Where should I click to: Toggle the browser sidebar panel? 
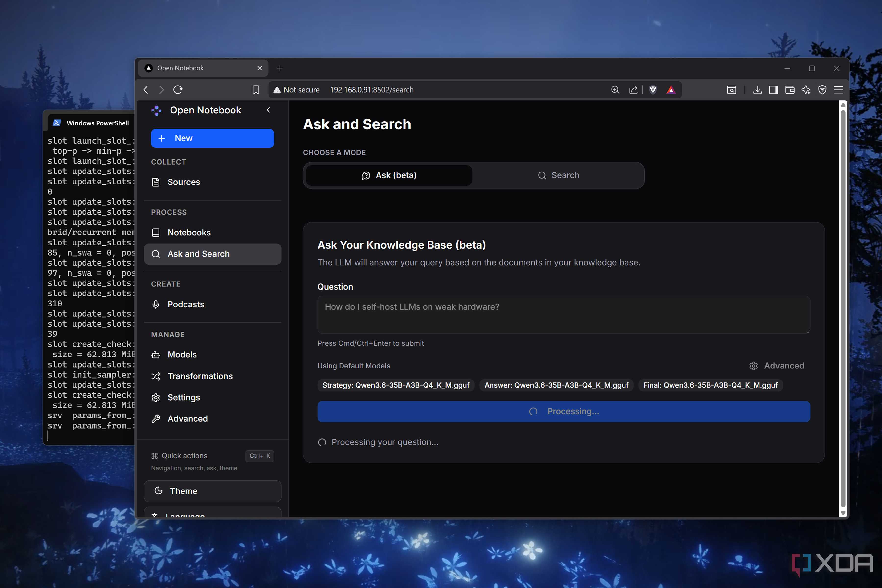[773, 90]
